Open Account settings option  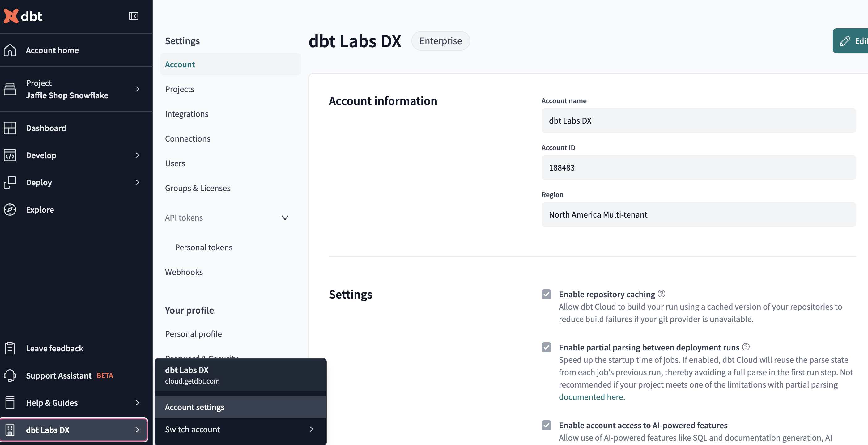[x=194, y=406]
